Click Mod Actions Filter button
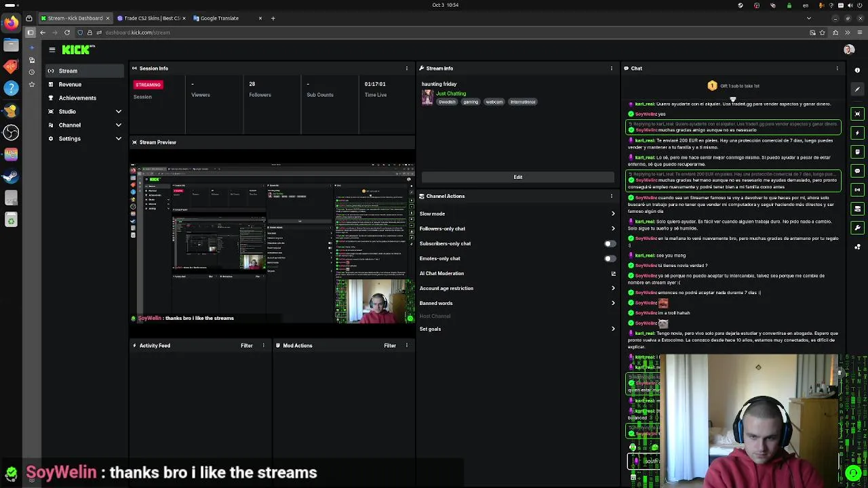Viewport: 868px width, 488px height. pyautogui.click(x=390, y=346)
